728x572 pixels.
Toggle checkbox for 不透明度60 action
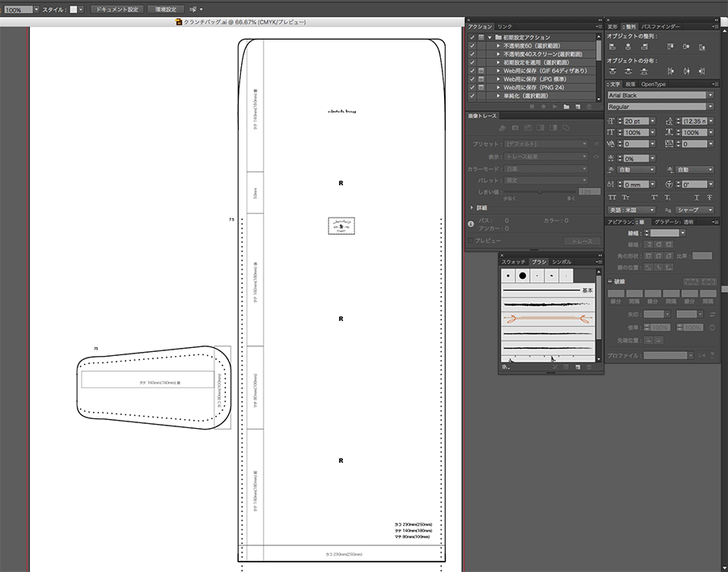pyautogui.click(x=472, y=46)
